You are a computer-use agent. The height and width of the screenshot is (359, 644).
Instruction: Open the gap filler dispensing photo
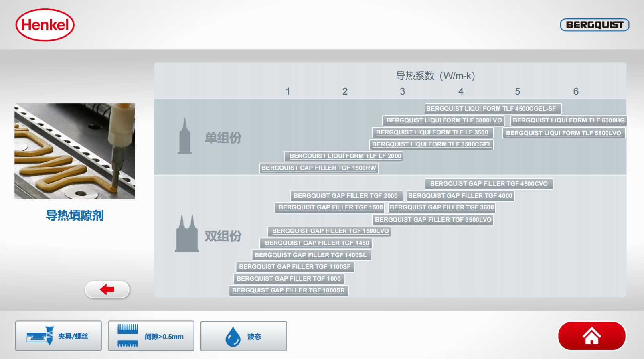click(x=75, y=152)
